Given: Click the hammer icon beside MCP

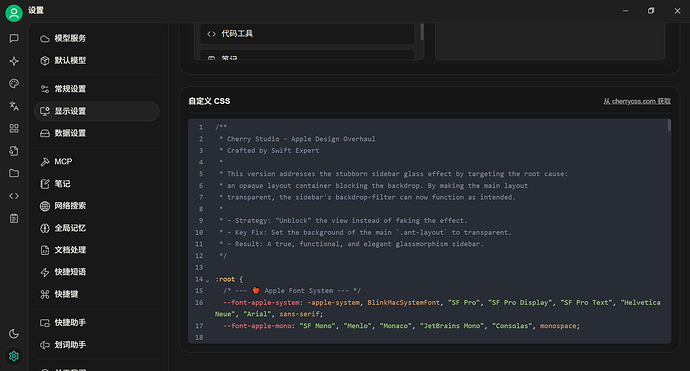Looking at the screenshot, I should click(x=45, y=162).
